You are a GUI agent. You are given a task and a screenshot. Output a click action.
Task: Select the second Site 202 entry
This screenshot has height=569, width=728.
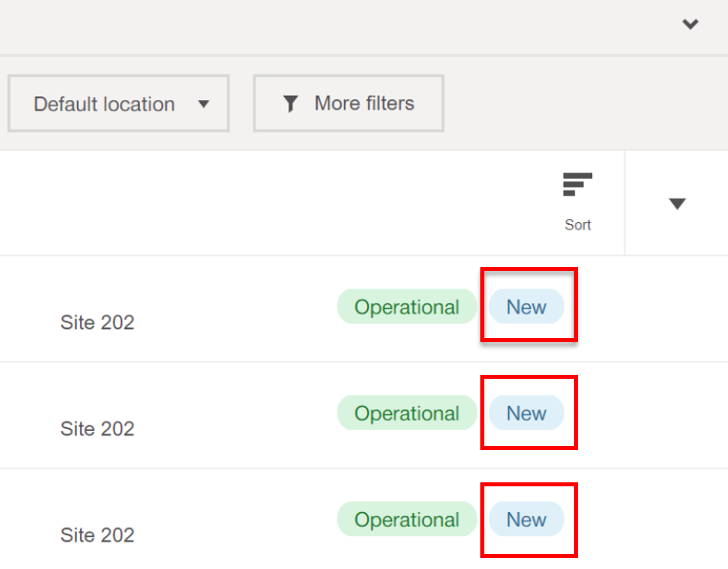(x=97, y=429)
